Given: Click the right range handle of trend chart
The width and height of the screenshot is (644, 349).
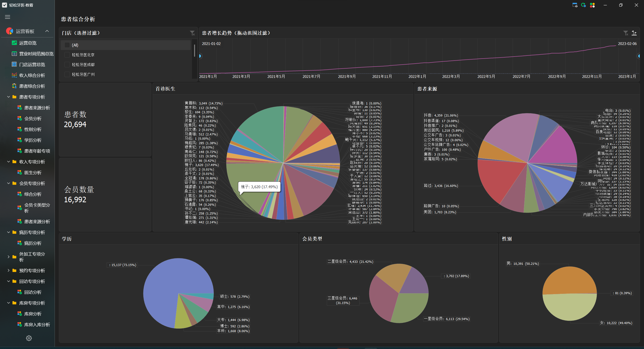Looking at the screenshot, I should (x=639, y=56).
